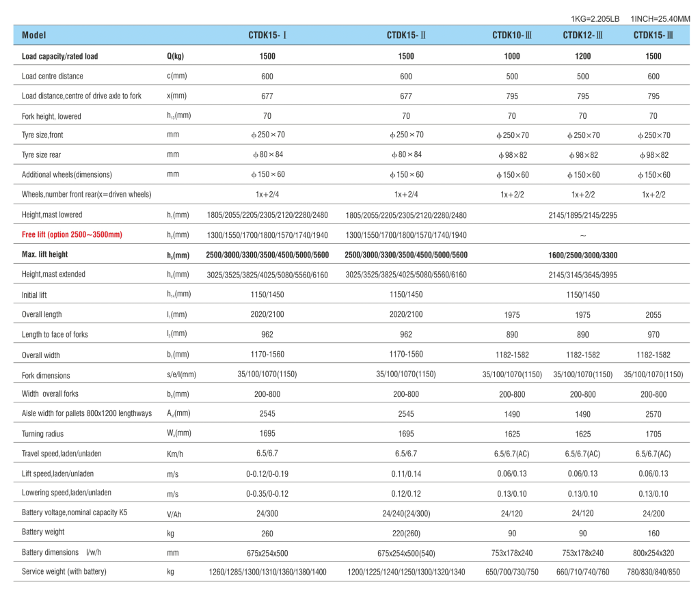Click 'Additional wheels(dimensions)' row label
This screenshot has height=591, width=700.
[x=67, y=174]
